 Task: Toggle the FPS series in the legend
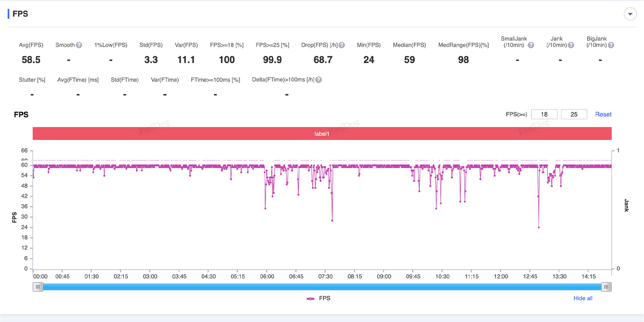point(318,298)
